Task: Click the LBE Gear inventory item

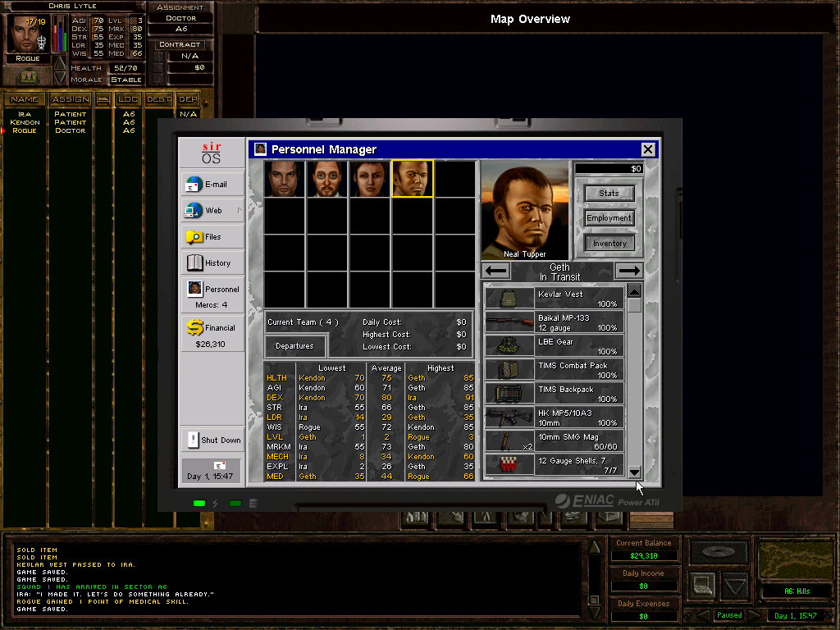Action: [555, 346]
